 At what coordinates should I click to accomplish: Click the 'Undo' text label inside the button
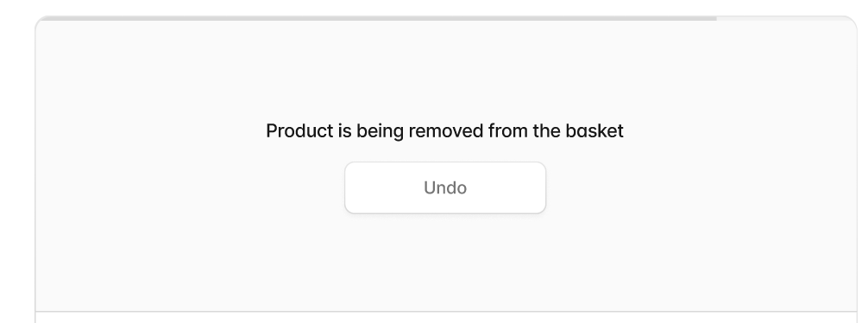(445, 187)
